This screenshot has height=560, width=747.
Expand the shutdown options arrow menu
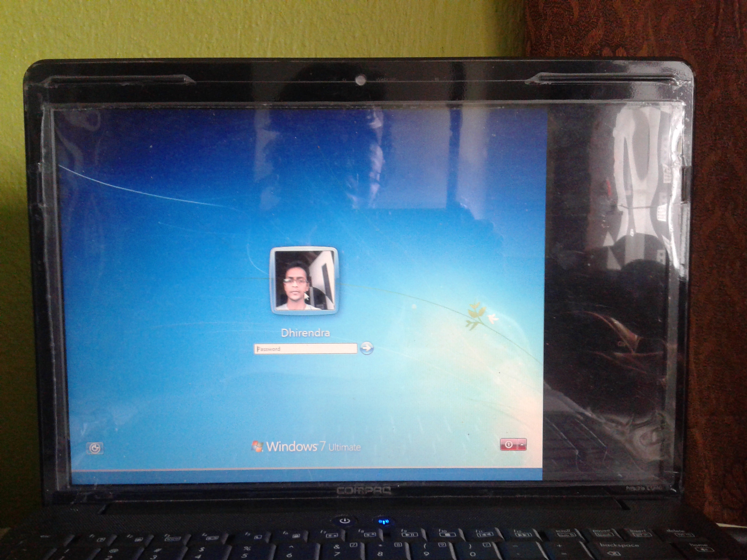522,445
